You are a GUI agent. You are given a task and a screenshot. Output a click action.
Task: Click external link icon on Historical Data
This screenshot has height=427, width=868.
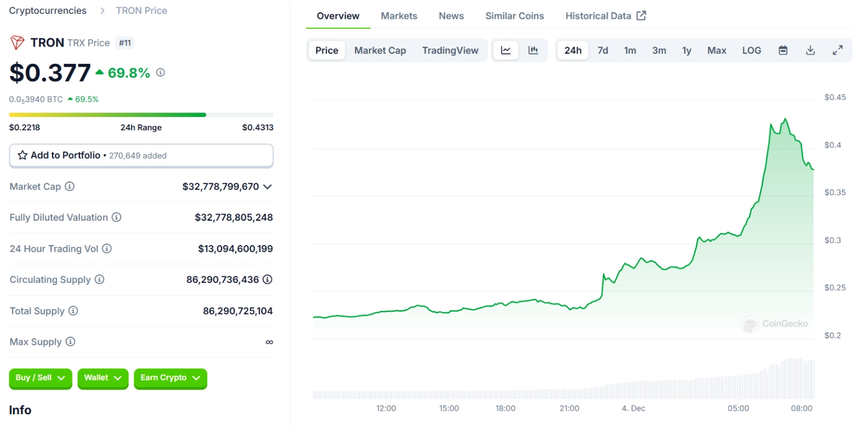point(641,16)
